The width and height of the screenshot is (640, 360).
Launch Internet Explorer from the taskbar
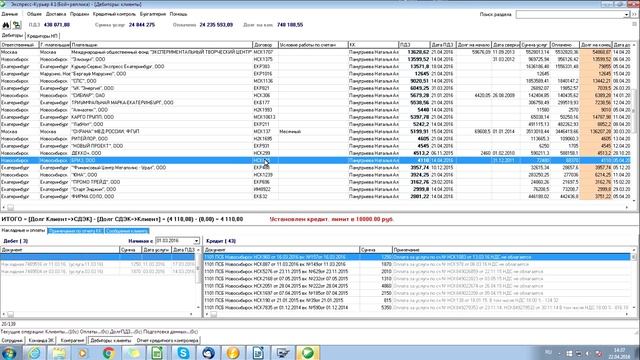[34, 353]
